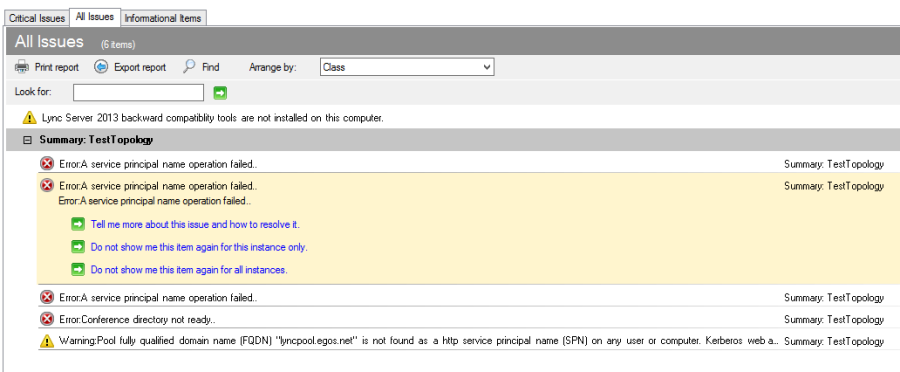Click error icon for Conference directory not ready

pos(47,319)
